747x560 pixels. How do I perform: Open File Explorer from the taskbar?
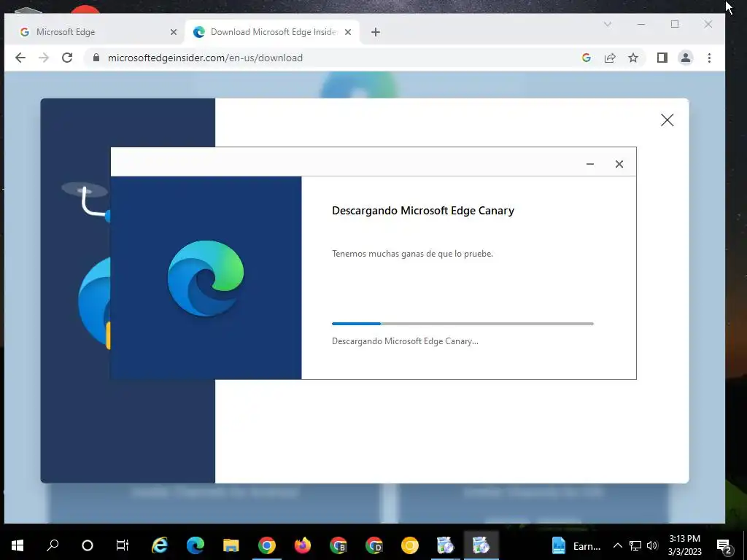(x=231, y=545)
